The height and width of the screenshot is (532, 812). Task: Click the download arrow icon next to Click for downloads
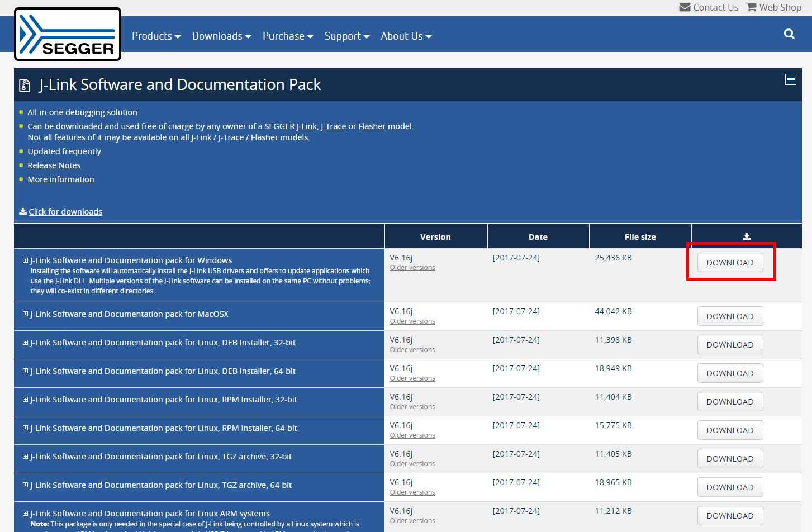pyautogui.click(x=23, y=211)
